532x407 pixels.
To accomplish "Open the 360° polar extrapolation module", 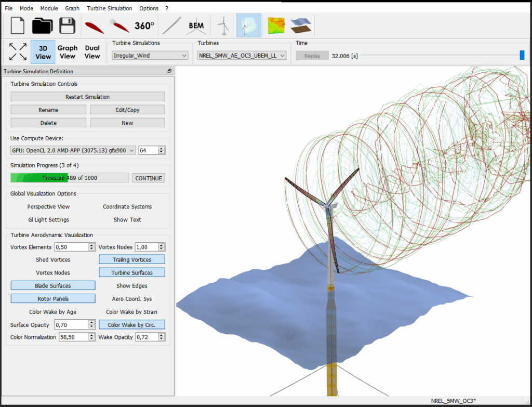I will 144,25.
